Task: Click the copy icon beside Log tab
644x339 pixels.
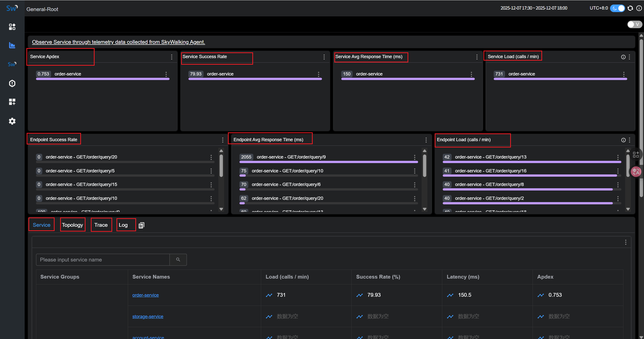Action: coord(141,225)
